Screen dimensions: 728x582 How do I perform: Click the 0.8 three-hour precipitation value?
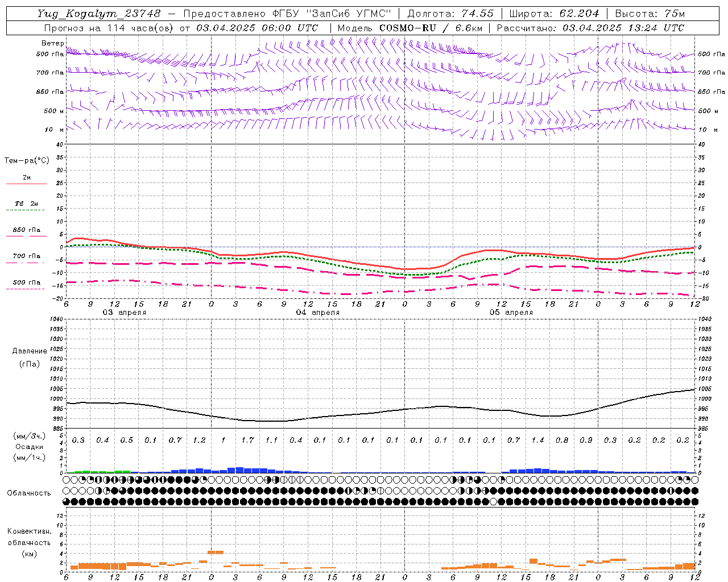(x=562, y=440)
